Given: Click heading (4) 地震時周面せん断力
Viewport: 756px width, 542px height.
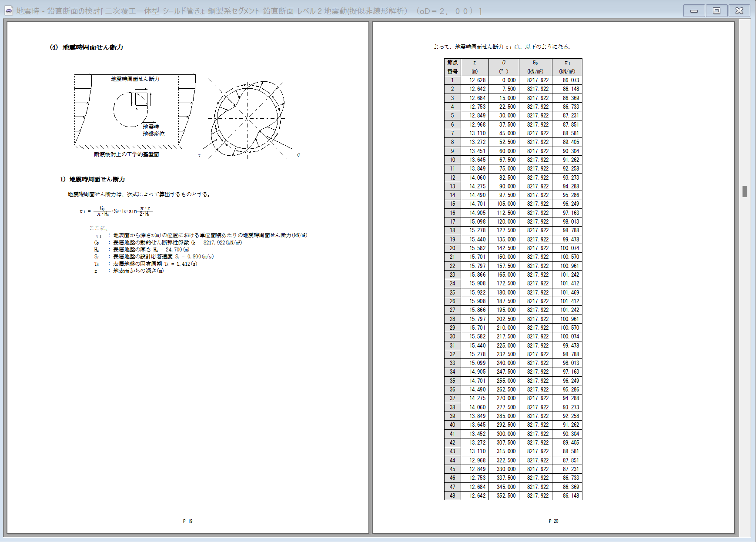Looking at the screenshot, I should (87, 47).
